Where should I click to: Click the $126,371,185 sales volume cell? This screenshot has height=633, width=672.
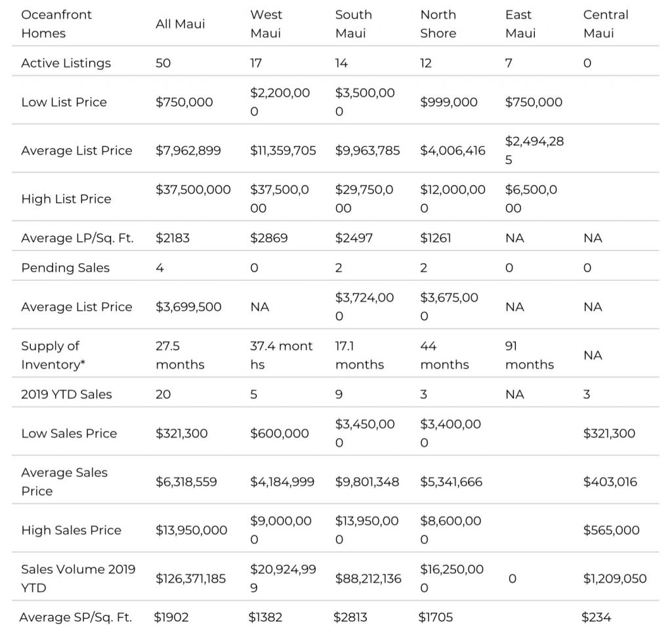click(191, 579)
